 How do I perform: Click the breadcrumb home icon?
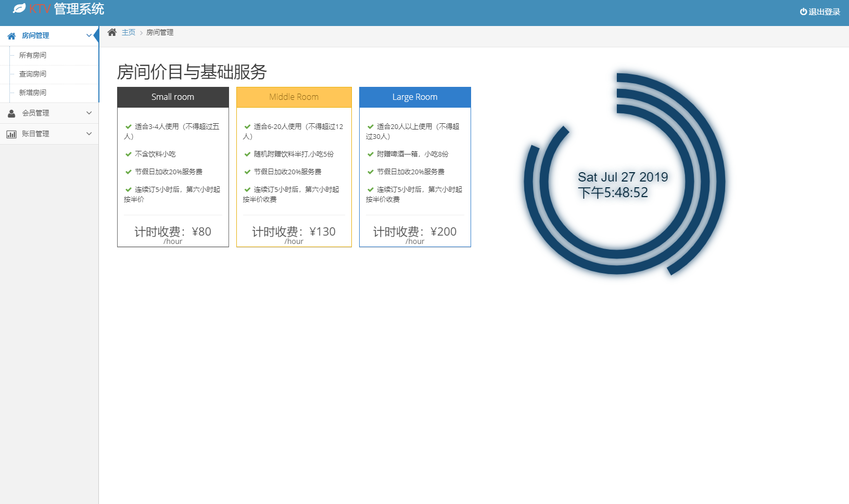click(112, 32)
